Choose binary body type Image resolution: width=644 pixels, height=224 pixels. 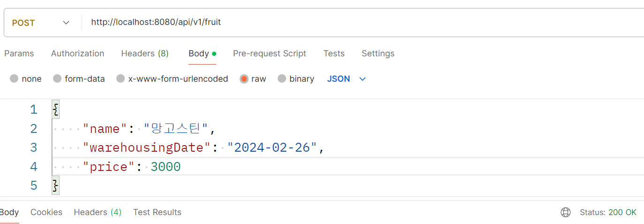click(x=282, y=79)
